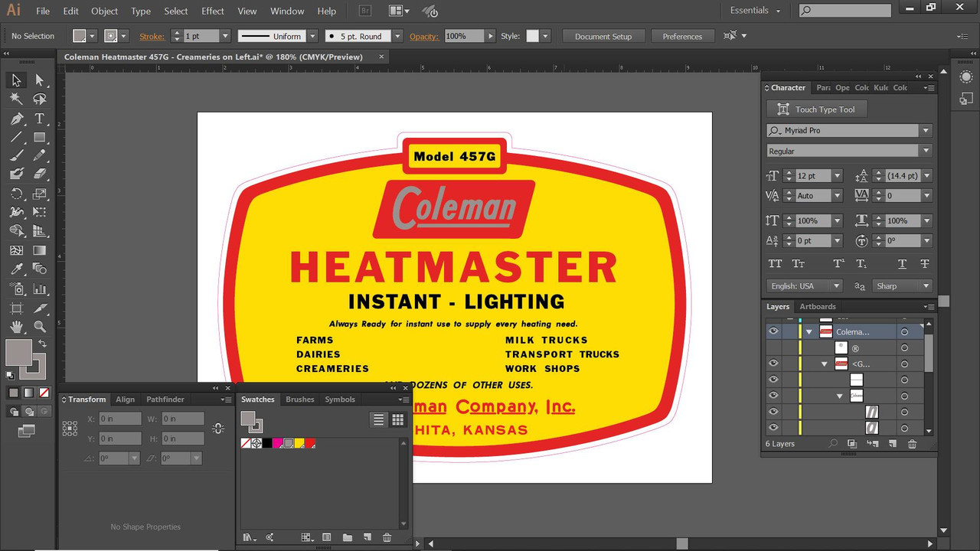Create new color group folder
980x551 pixels.
click(x=347, y=538)
